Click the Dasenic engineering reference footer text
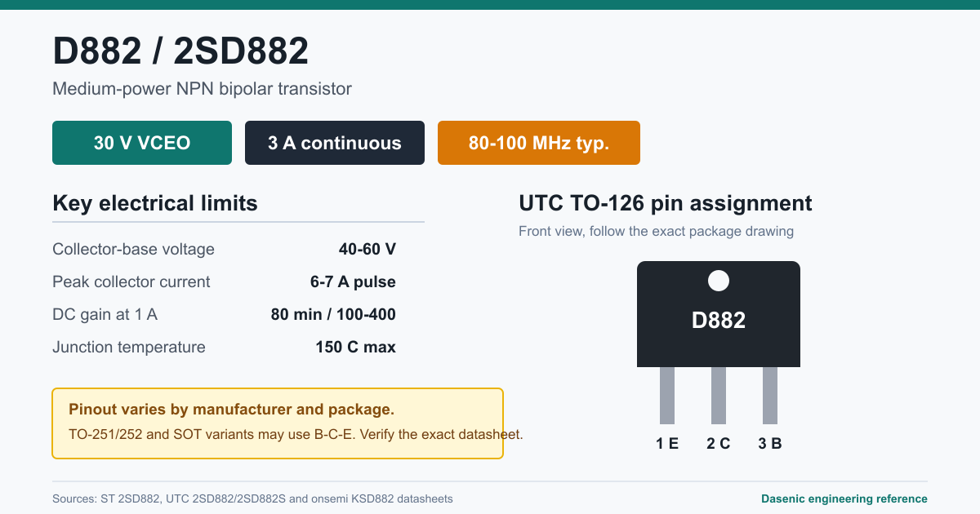Image resolution: width=980 pixels, height=514 pixels. point(844,498)
